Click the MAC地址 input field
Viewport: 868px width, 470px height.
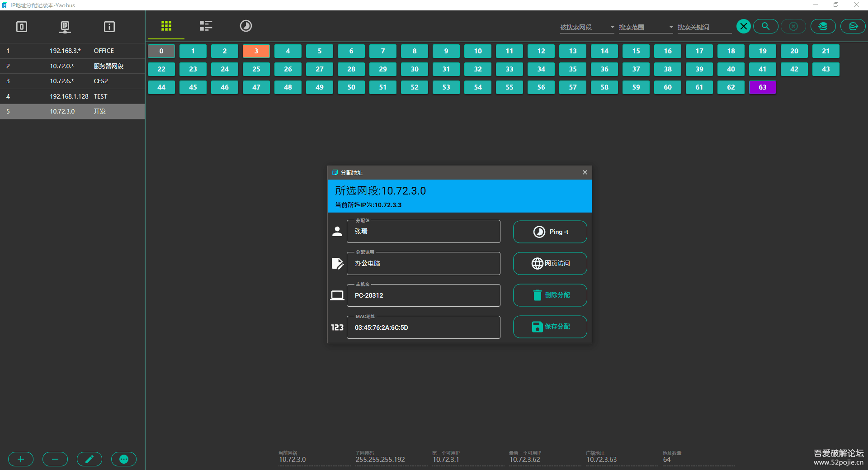[423, 328]
